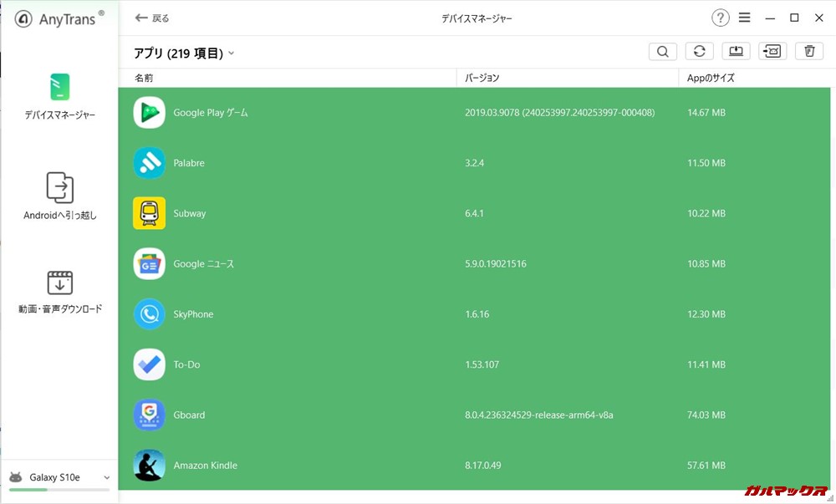Select the search icon in the toolbar
Image resolution: width=836 pixels, height=504 pixels.
[x=662, y=51]
